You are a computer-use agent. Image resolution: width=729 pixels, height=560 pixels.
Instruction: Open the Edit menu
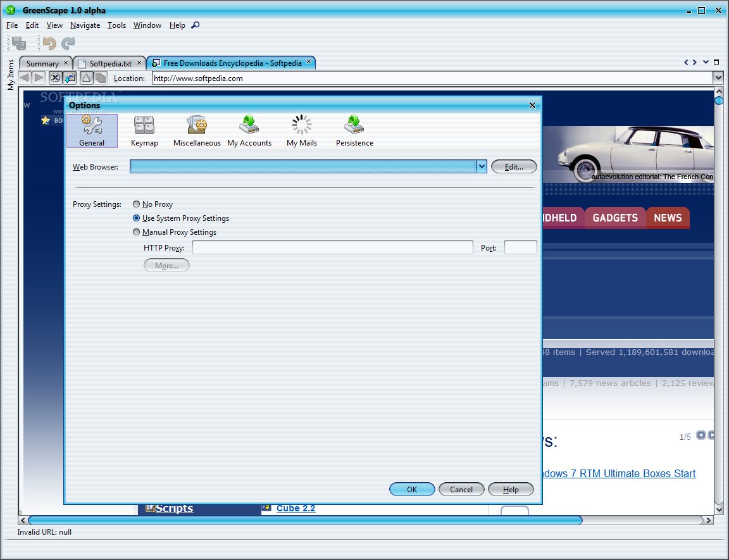(32, 25)
